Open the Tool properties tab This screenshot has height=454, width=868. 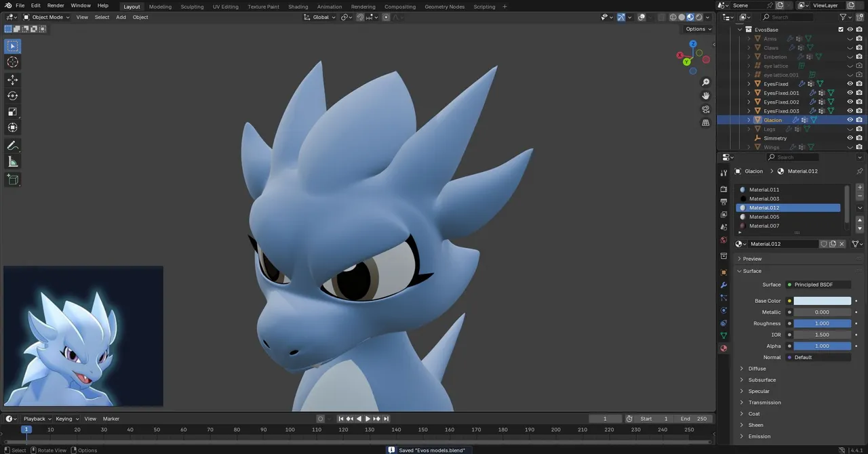(724, 173)
